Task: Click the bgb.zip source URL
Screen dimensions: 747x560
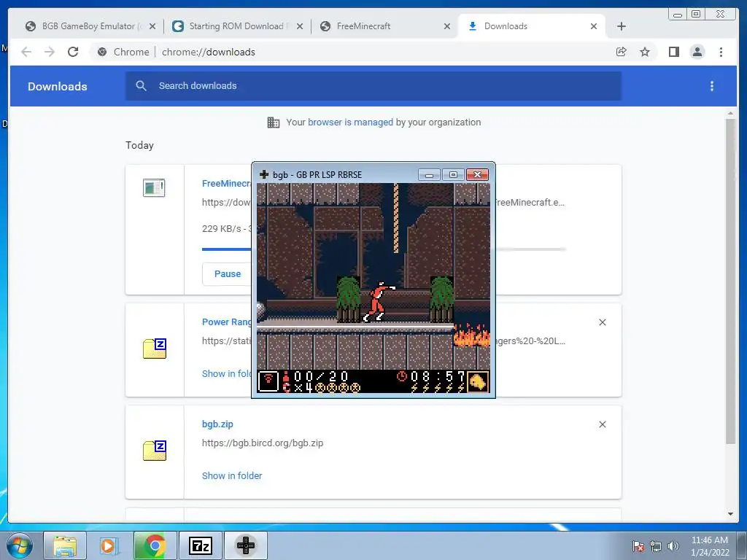Action: tap(263, 443)
